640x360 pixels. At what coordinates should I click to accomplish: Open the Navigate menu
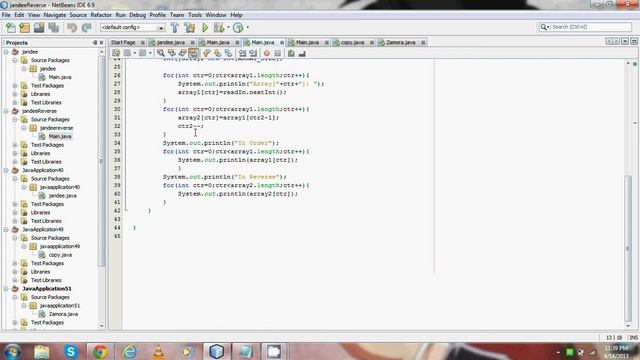(55, 15)
